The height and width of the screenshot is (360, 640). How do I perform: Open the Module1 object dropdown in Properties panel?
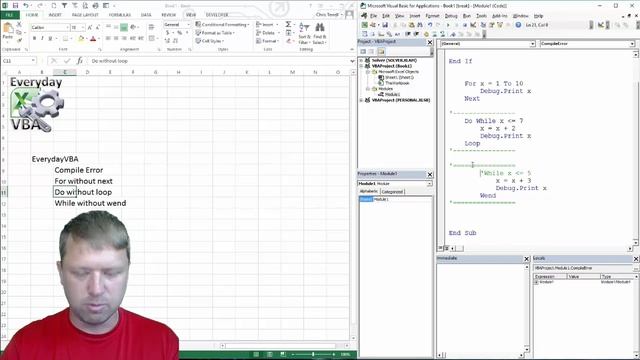[x=429, y=184]
